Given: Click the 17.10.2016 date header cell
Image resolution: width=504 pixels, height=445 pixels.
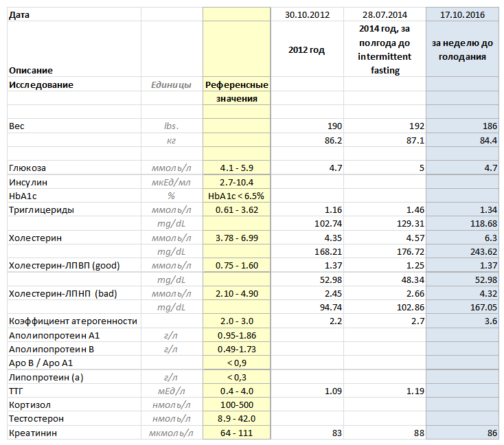Looking at the screenshot, I should (462, 15).
